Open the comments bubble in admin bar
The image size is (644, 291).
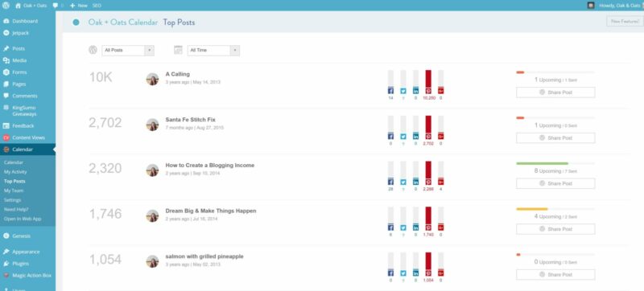click(x=56, y=6)
